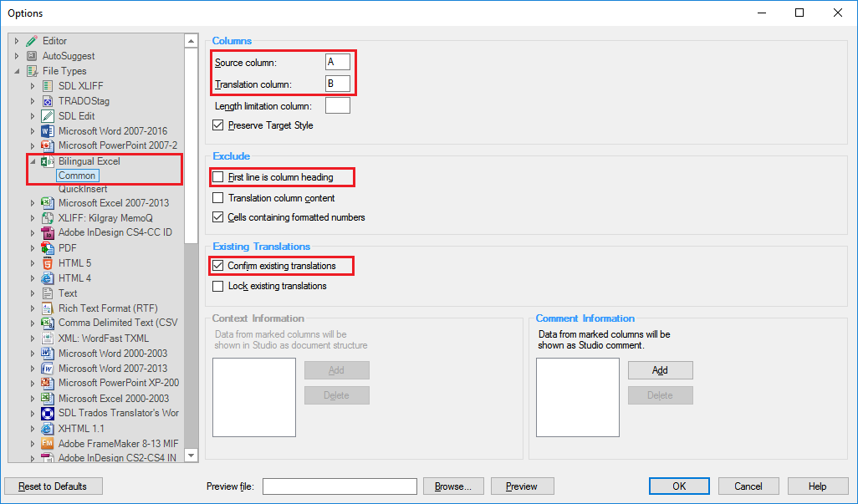Viewport: 858px width, 504px height.
Task: Expand the Rich Text Format node arrow
Action: (x=33, y=308)
